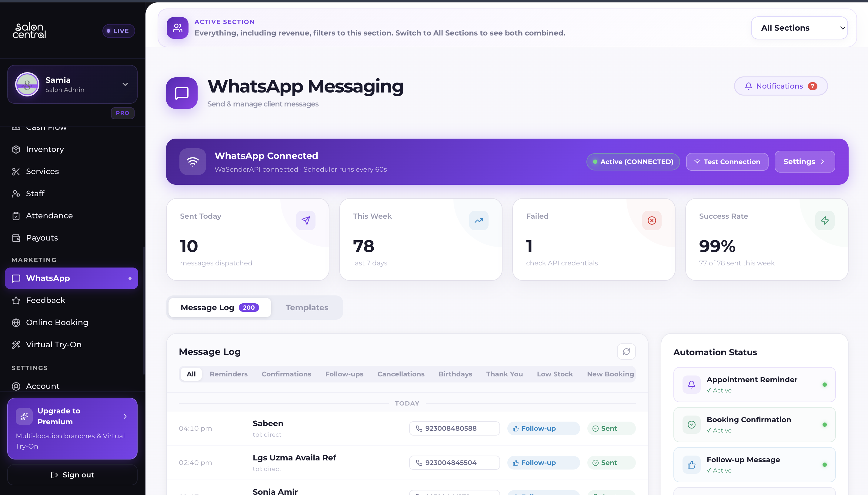Click the LIVE status badge

pyautogui.click(x=119, y=31)
